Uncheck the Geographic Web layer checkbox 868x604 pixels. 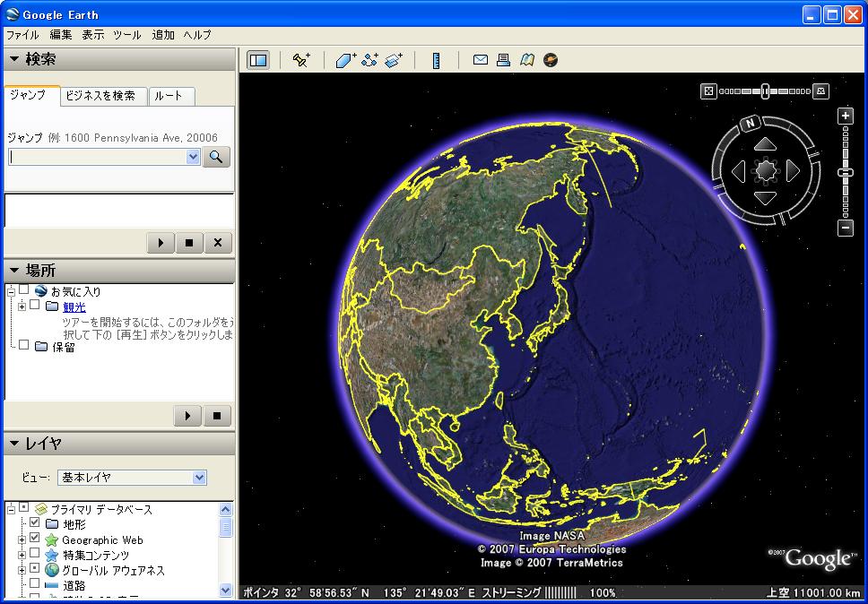(35, 539)
